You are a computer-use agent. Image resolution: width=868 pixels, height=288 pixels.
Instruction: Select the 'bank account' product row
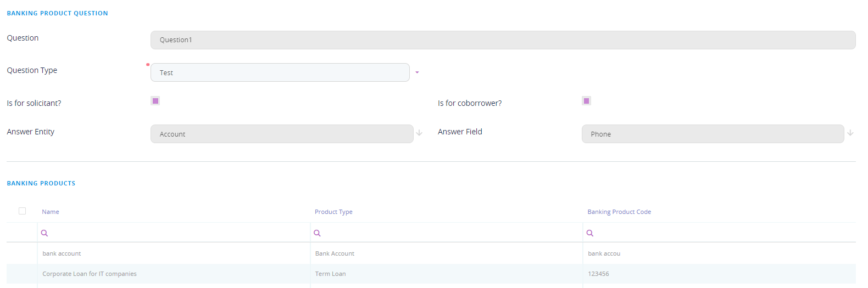[x=62, y=253]
